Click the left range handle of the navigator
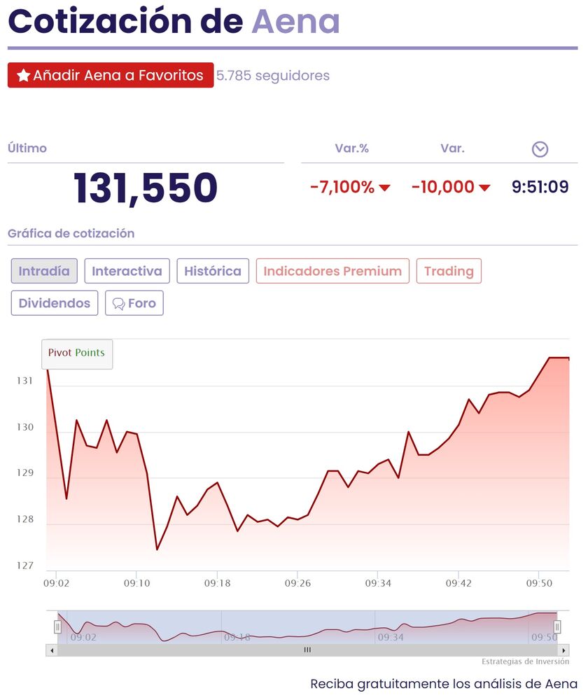Viewport: 588px width, 700px height. click(58, 626)
